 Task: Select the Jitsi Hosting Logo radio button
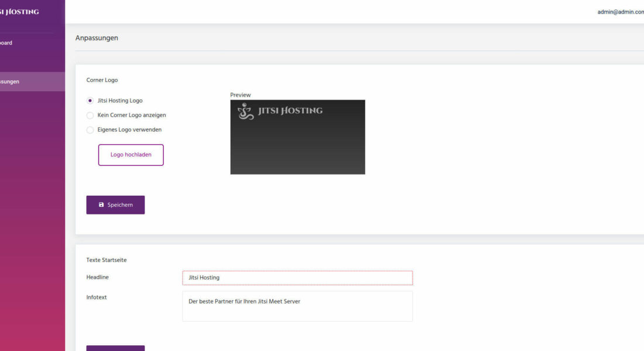pyautogui.click(x=90, y=100)
